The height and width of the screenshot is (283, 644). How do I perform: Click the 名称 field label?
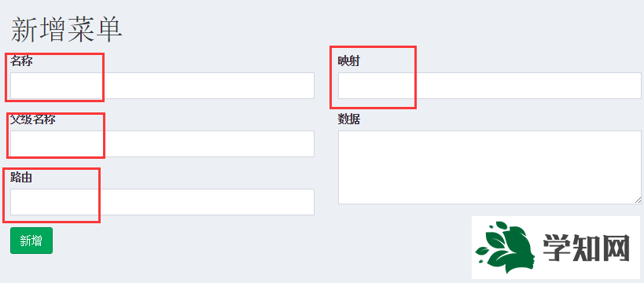pos(21,61)
